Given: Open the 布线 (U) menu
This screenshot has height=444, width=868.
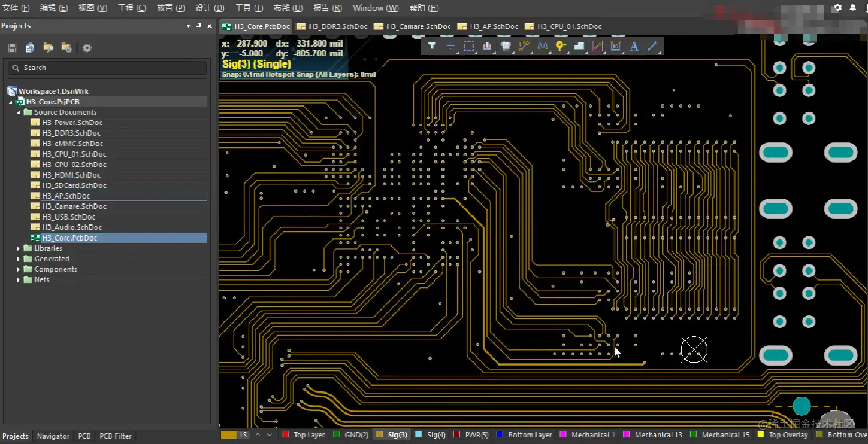Looking at the screenshot, I should click(x=288, y=8).
